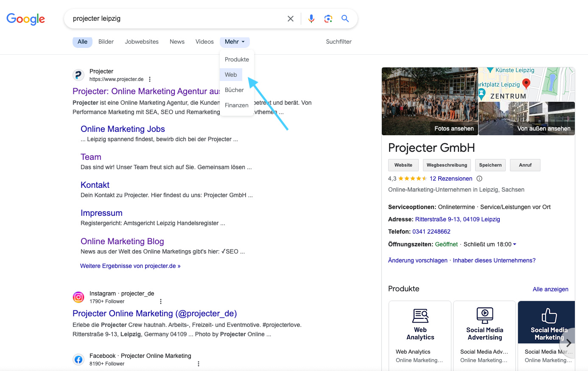588x371 pixels.
Task: Open three-dot menu beside projecter.de URL
Action: (150, 79)
